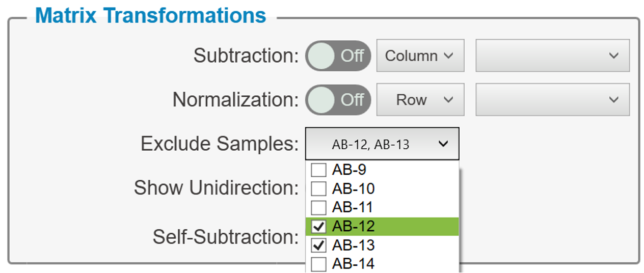
Task: Check the AB-14 sample checkbox
Action: 318,264
